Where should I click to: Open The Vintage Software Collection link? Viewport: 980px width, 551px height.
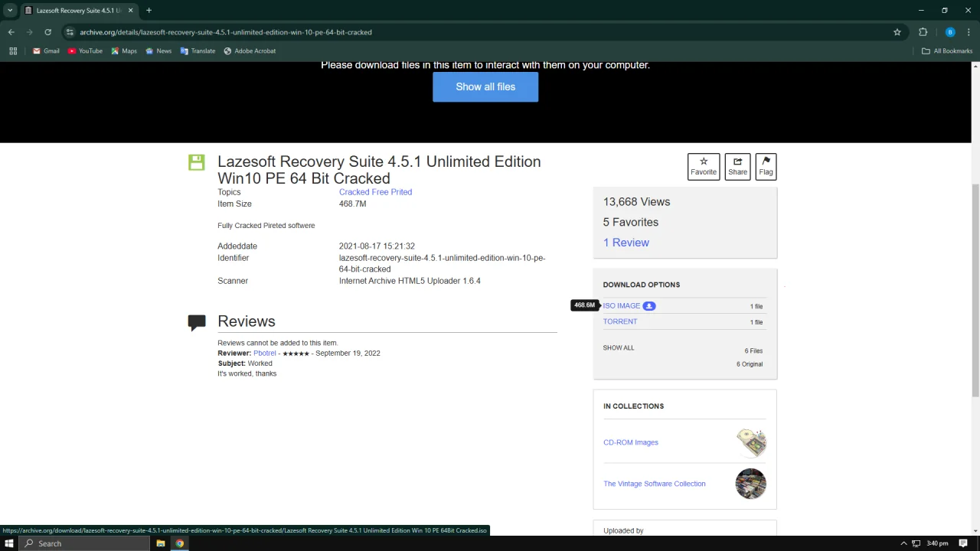(655, 484)
